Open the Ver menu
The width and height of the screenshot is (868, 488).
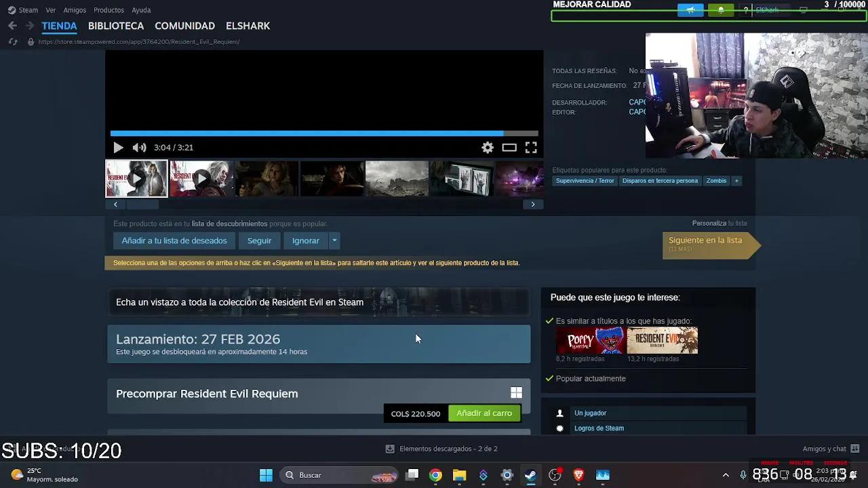click(51, 10)
